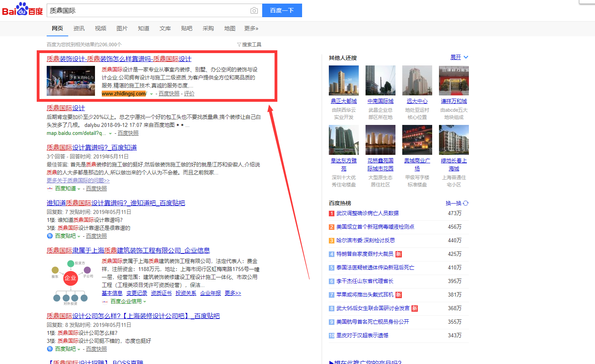Open the 知道 tab
This screenshot has height=364, width=595.
coord(144,28)
